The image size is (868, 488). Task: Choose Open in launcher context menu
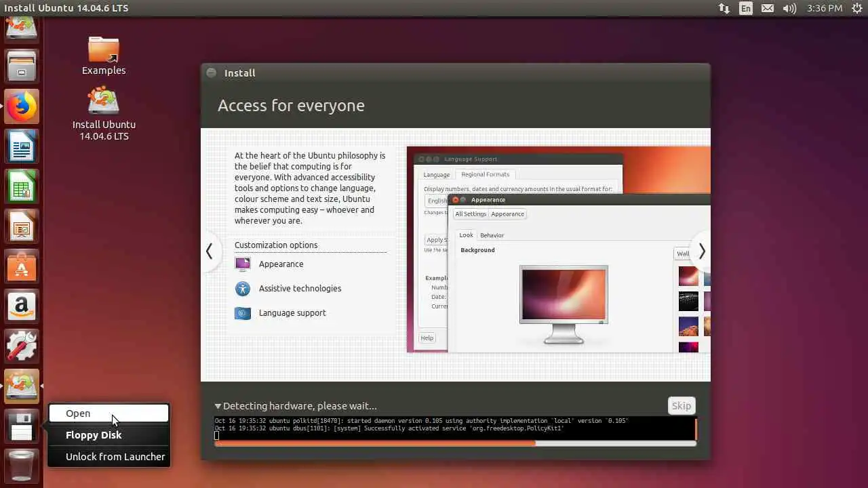[108, 413]
